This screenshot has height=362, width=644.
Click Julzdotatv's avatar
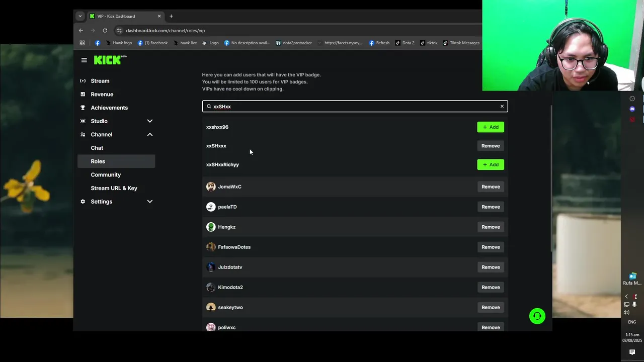[x=211, y=267]
